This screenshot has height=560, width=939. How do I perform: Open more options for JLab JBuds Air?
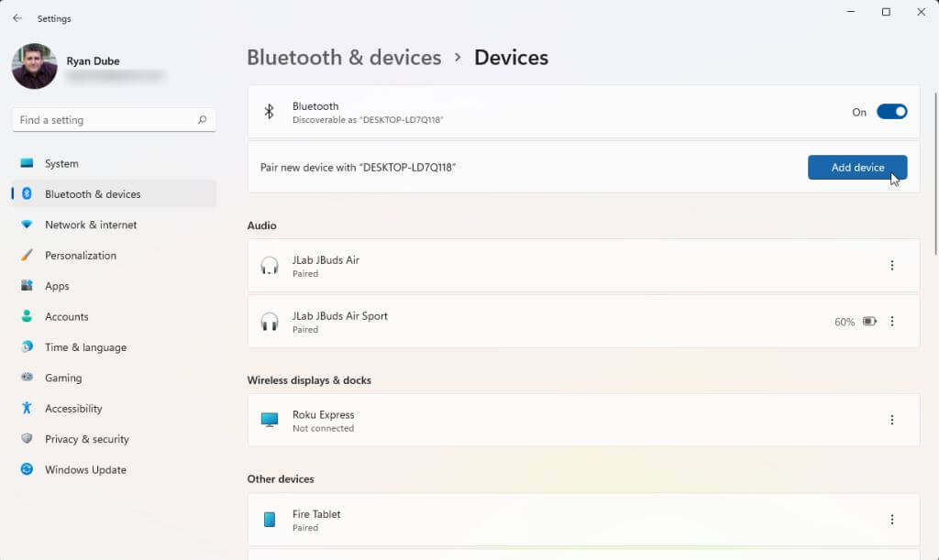tap(892, 266)
